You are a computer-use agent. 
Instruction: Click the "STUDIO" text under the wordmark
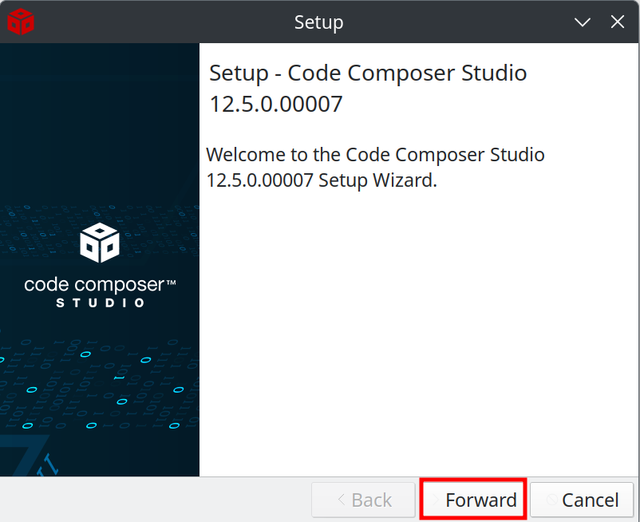(100, 303)
